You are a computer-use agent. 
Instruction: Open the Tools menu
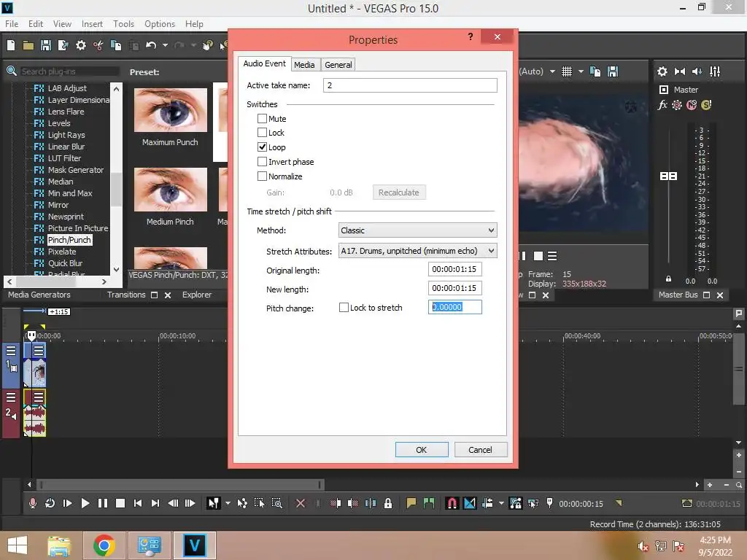(x=123, y=24)
